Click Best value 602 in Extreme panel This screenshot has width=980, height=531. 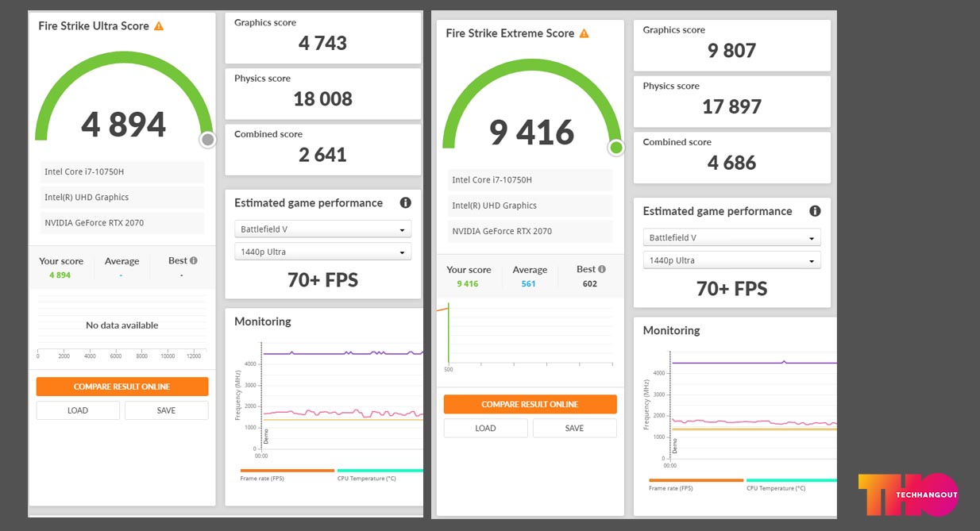click(x=589, y=283)
